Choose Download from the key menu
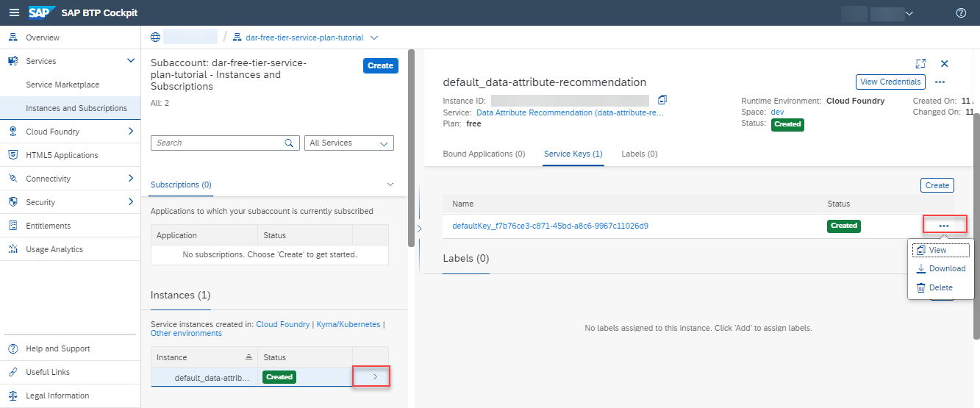This screenshot has height=408, width=980. point(941,268)
